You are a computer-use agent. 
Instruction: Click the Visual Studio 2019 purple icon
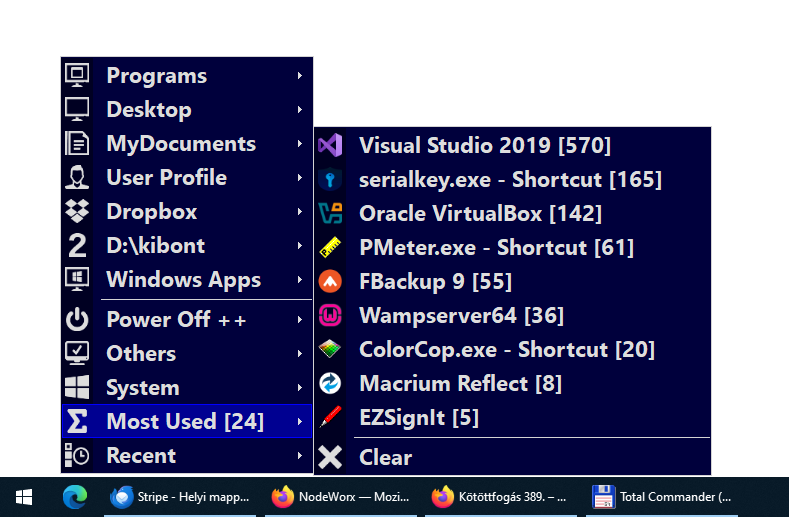330,146
